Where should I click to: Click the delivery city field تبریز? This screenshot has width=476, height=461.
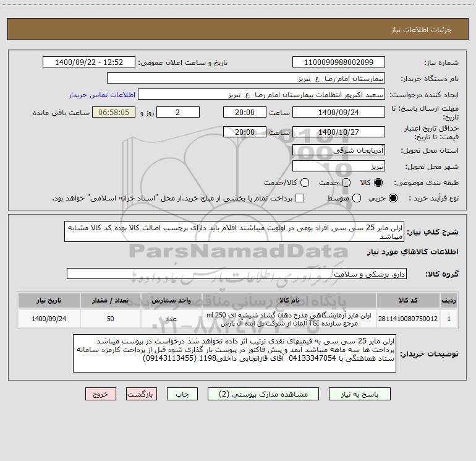click(x=339, y=166)
